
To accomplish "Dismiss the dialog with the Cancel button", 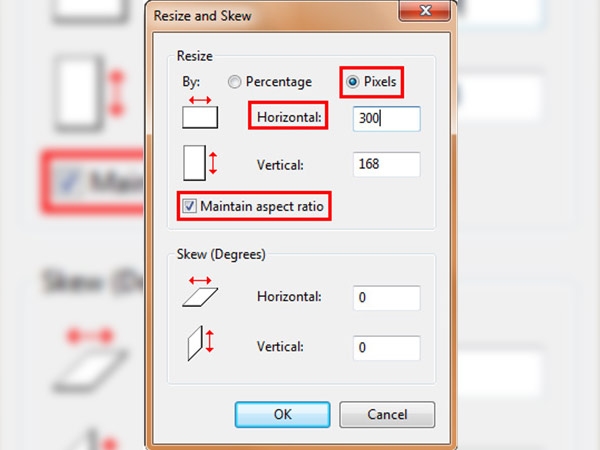I will 387,414.
